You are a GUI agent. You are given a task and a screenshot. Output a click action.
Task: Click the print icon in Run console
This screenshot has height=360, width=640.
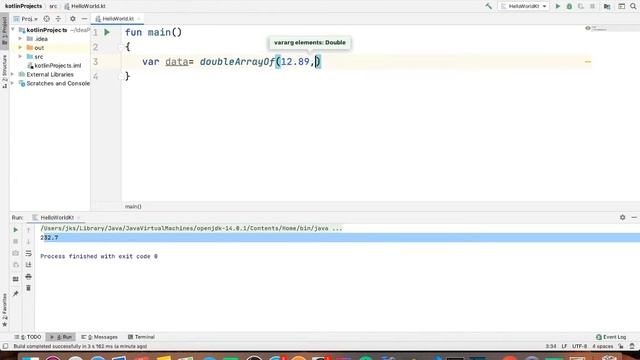tap(29, 276)
